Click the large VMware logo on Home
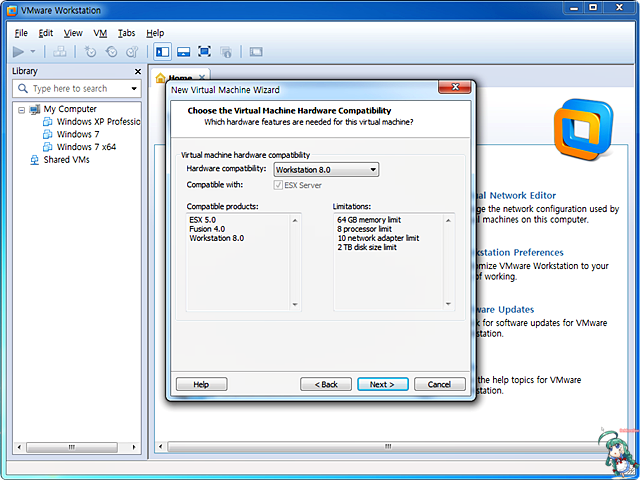640x480 pixels. coord(583,129)
